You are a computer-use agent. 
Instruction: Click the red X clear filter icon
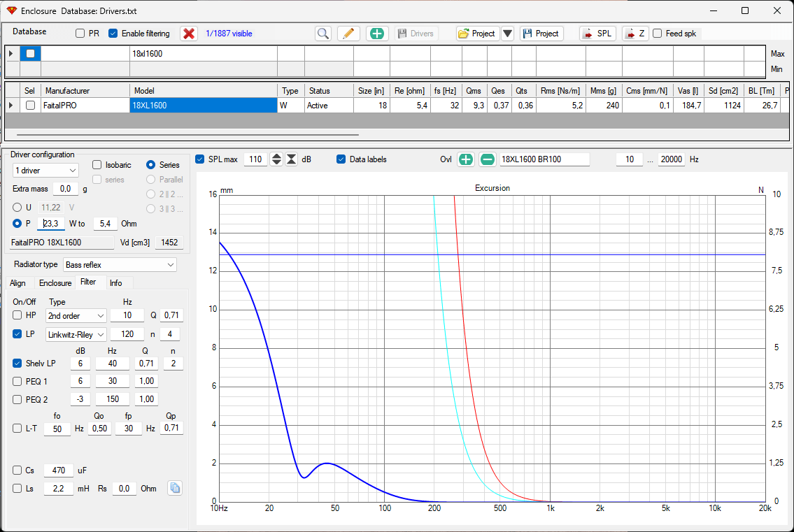pyautogui.click(x=189, y=34)
